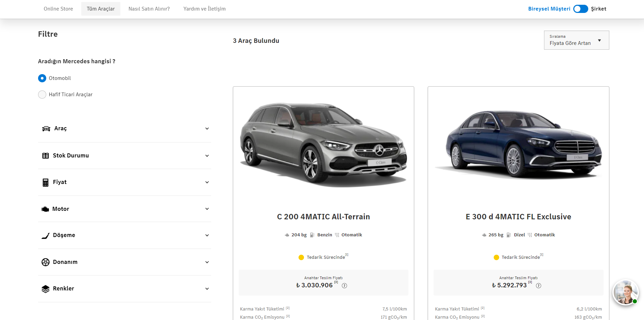The width and height of the screenshot is (644, 320).
Task: Open price info icon for C 200 4MATIC
Action: [344, 286]
